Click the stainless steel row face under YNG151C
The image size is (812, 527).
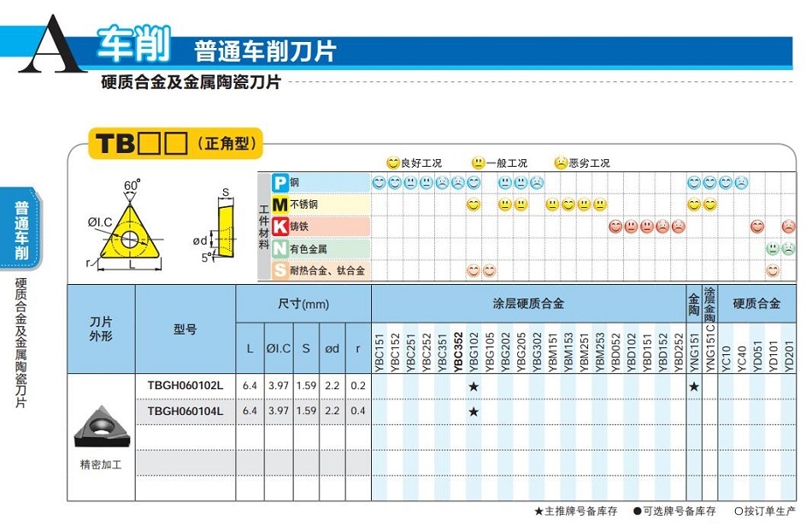(710, 204)
